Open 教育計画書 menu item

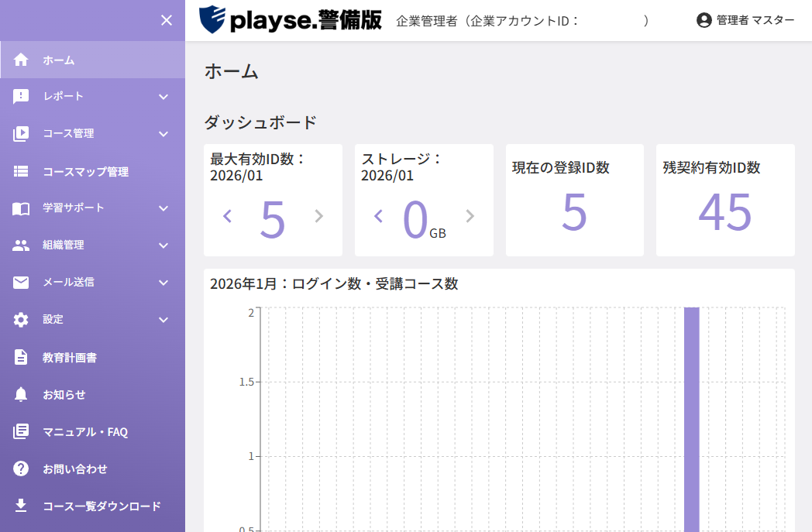tap(93, 357)
